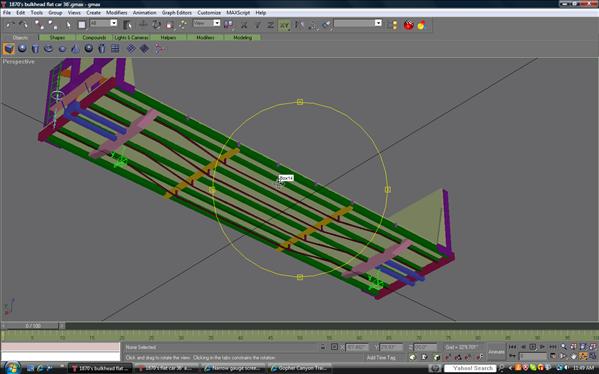This screenshot has width=599, height=374.
Task: Create a GeoSphere primitive
Action: click(x=89, y=48)
